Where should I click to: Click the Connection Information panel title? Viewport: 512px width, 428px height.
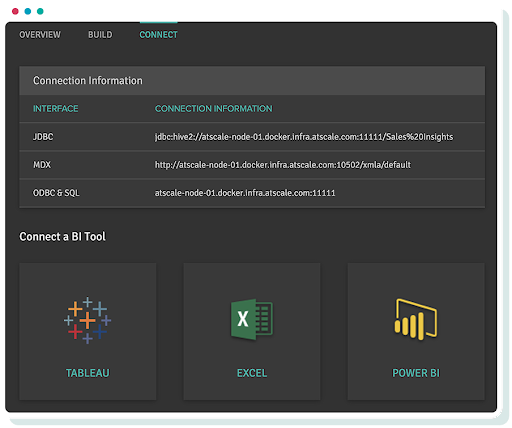[x=88, y=81]
